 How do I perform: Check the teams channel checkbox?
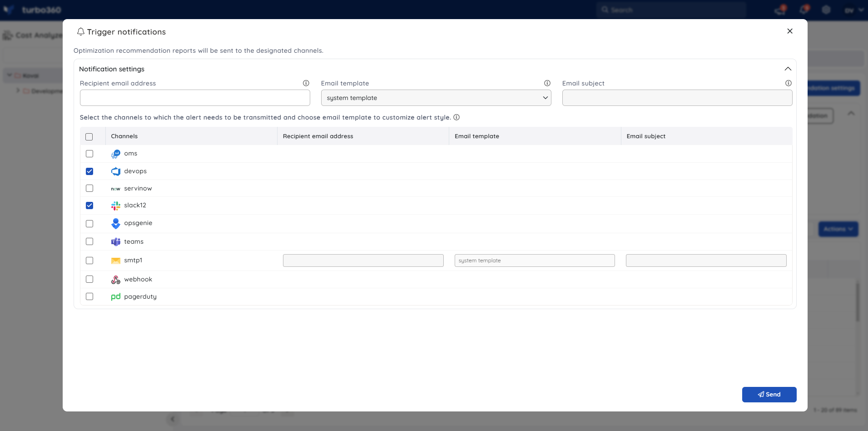[x=89, y=241]
